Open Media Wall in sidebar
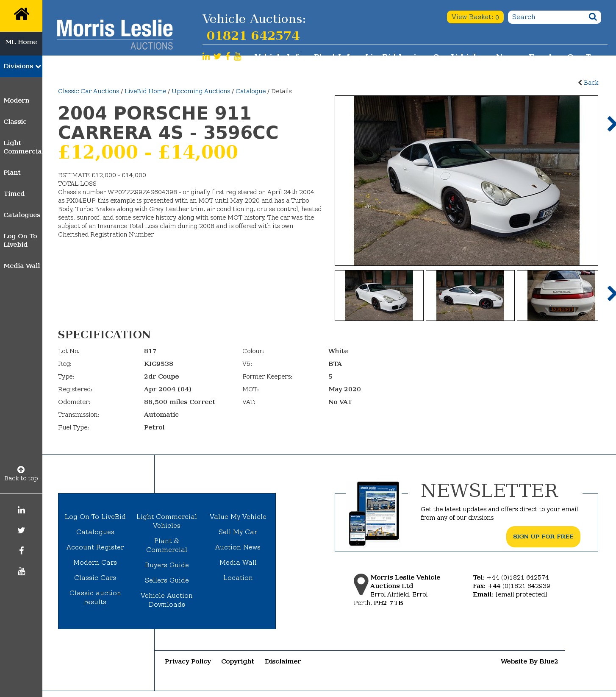 pyautogui.click(x=22, y=266)
